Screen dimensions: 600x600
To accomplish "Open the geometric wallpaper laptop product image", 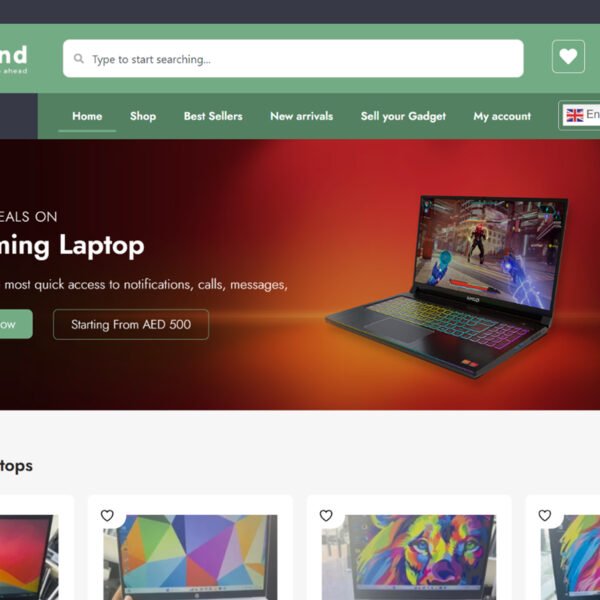I will pyautogui.click(x=190, y=557).
